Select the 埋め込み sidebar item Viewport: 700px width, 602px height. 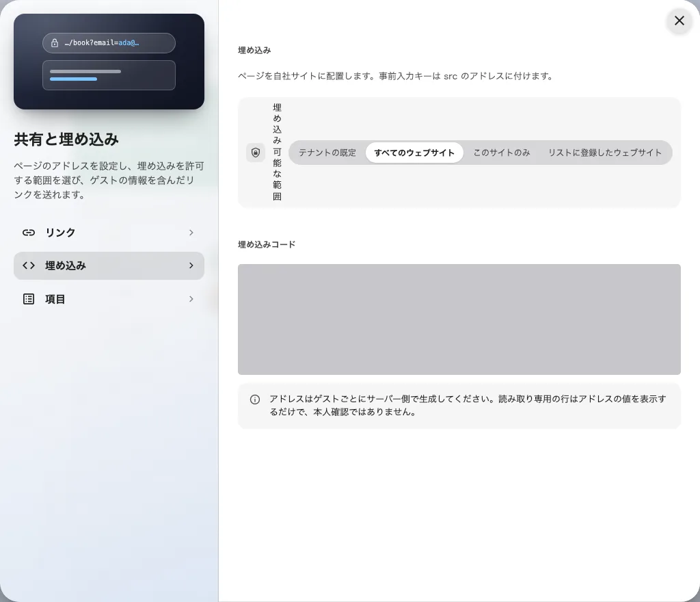pyautogui.click(x=109, y=265)
